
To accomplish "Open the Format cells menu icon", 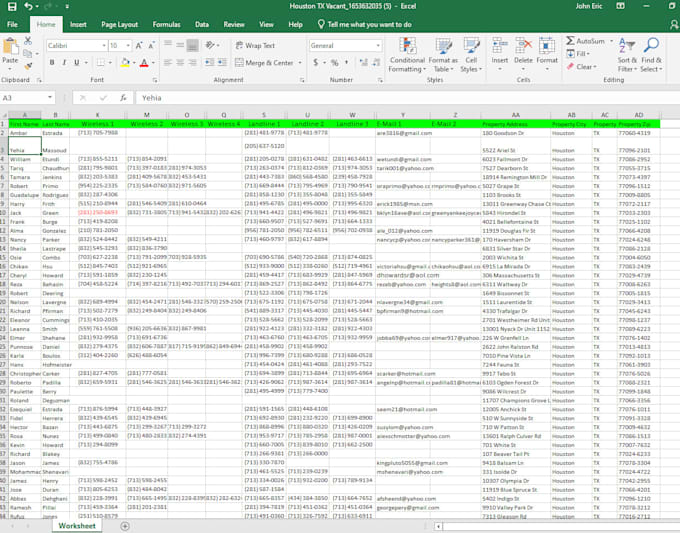I will click(x=547, y=46).
